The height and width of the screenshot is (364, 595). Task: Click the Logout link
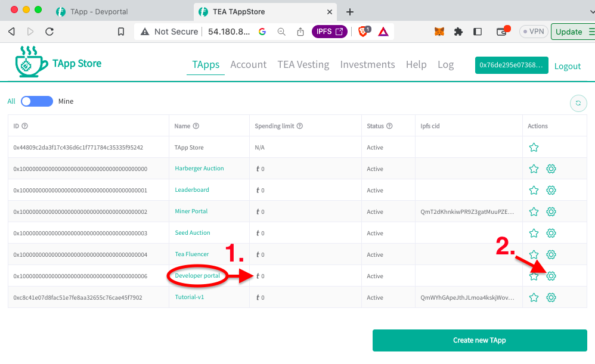[x=567, y=66]
